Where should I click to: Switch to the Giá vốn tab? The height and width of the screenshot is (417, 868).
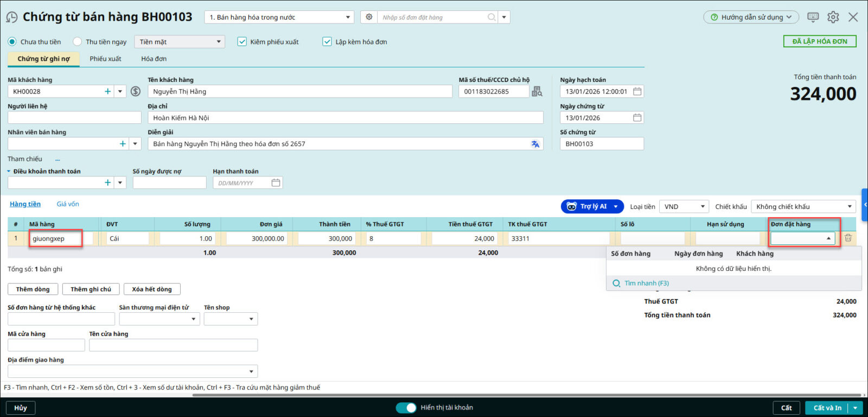[x=68, y=204]
